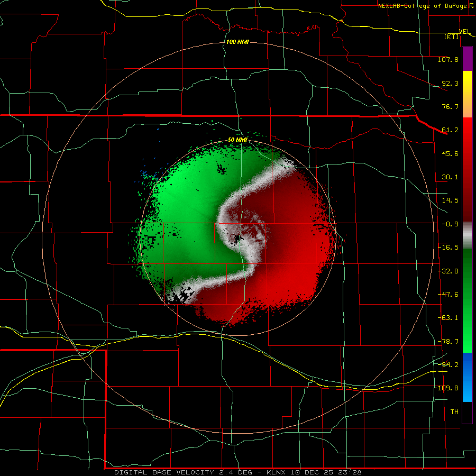Click the yellow-orange segment of color bar
The image size is (476, 476).
pyautogui.click(x=467, y=94)
